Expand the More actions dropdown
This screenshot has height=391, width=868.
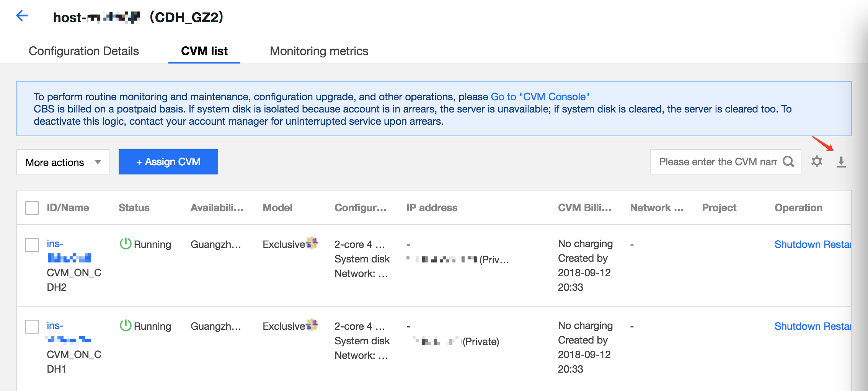(x=63, y=162)
